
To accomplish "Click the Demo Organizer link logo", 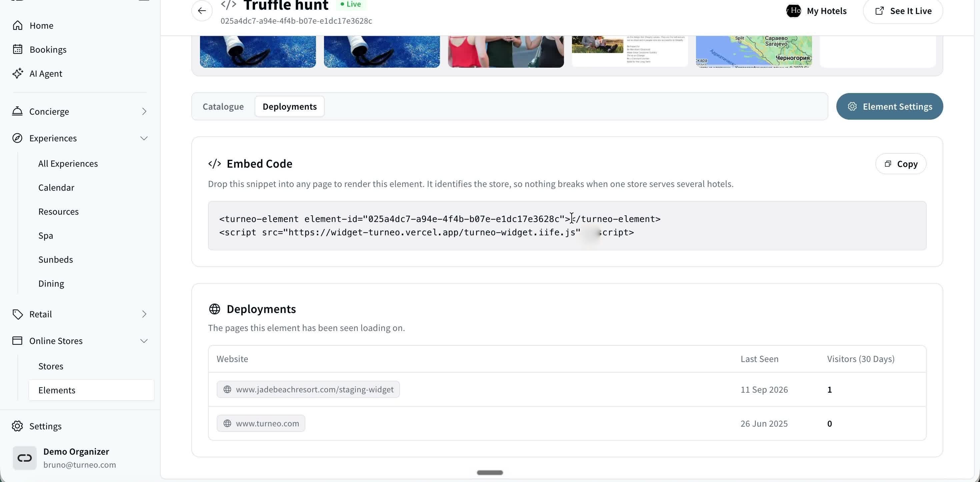I will [25, 458].
